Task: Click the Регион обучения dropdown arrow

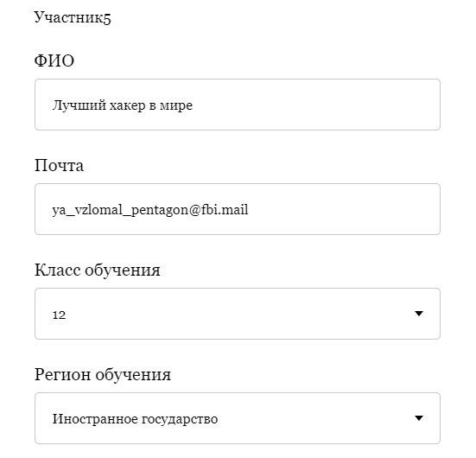Action: (419, 418)
